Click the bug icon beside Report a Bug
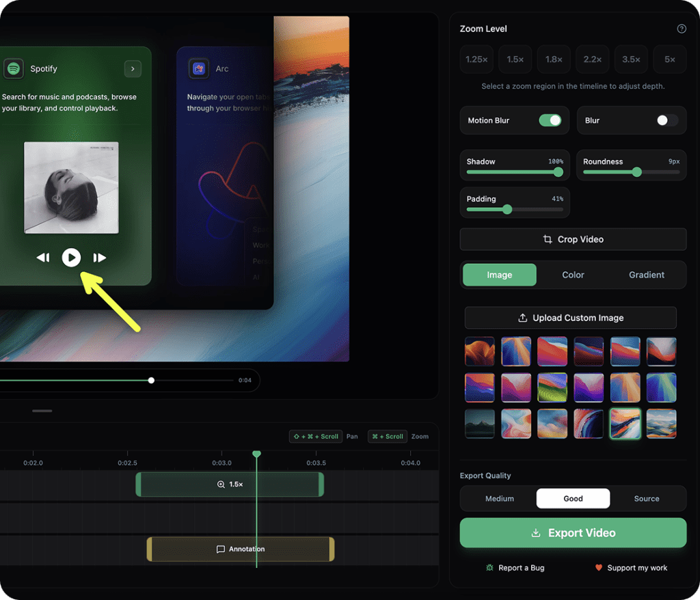The image size is (700, 600). click(489, 568)
